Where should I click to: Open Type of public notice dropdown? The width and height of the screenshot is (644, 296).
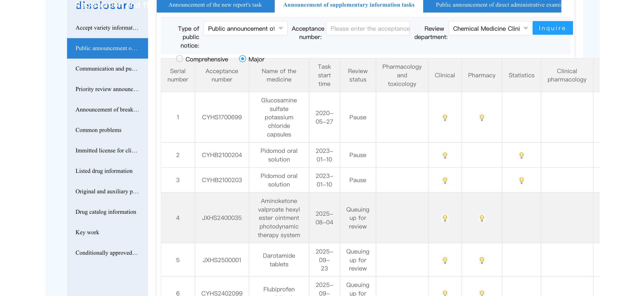click(x=245, y=28)
